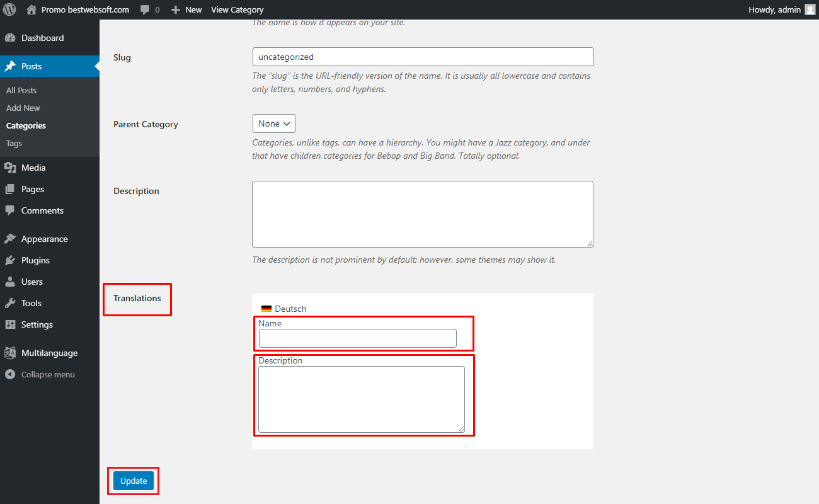Viewport: 819px width, 504px height.
Task: Click the Posts pushpin icon
Action: tap(10, 66)
